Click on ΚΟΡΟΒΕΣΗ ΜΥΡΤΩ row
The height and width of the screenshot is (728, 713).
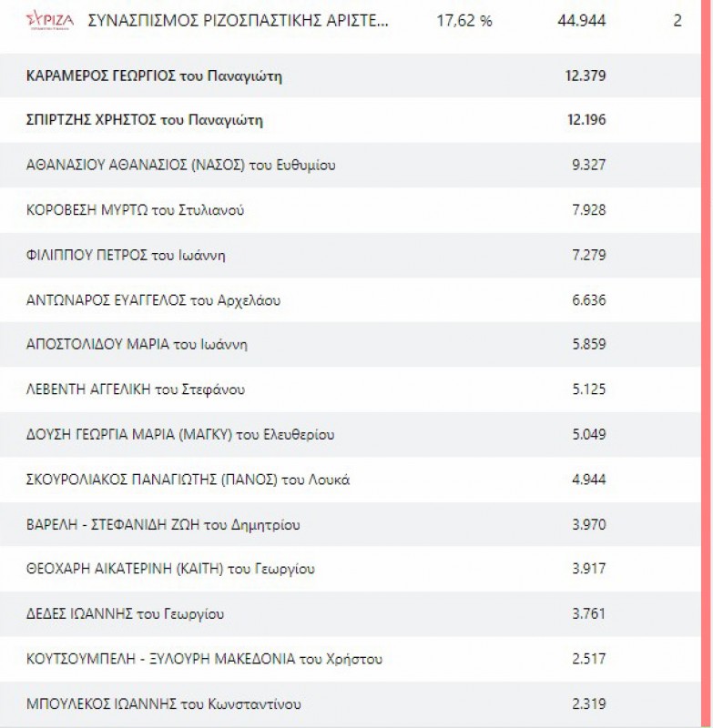pyautogui.click(x=136, y=211)
